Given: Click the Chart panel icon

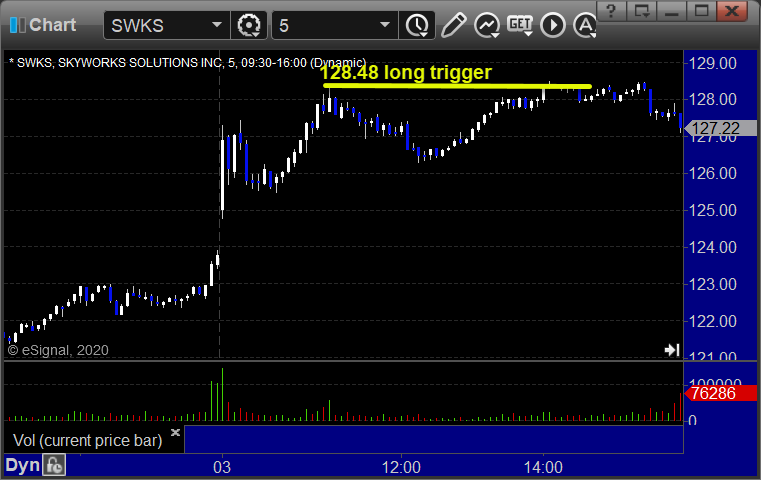Looking at the screenshot, I should pyautogui.click(x=17, y=25).
